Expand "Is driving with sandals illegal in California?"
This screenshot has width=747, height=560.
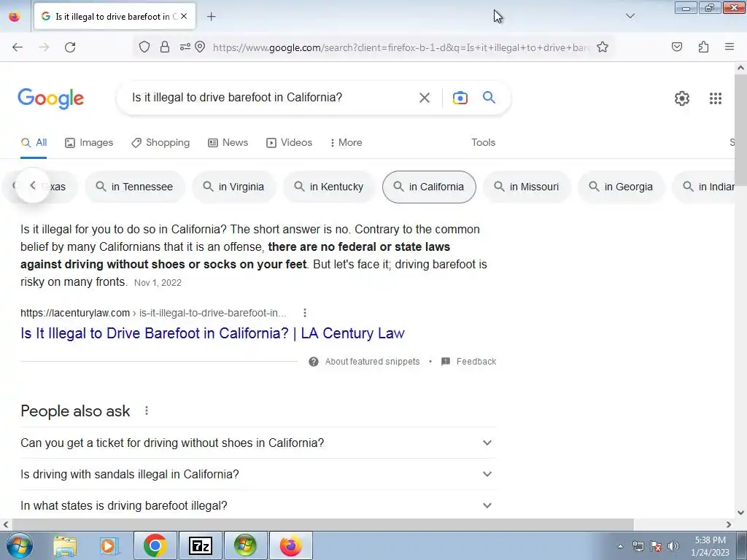point(258,474)
